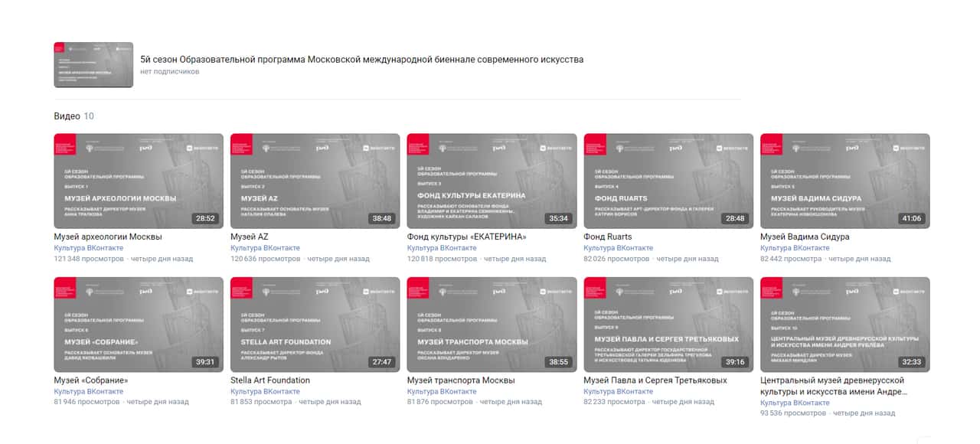This screenshot has width=980, height=444.
Task: Click the Центральный музей древнерусской культуры title
Action: click(833, 386)
